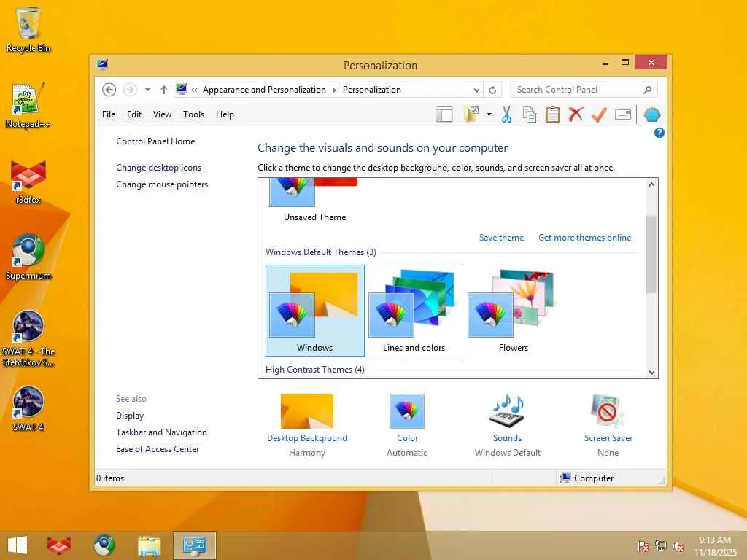Click the red X Delete toolbar icon
The width and height of the screenshot is (747, 560).
pos(576,114)
